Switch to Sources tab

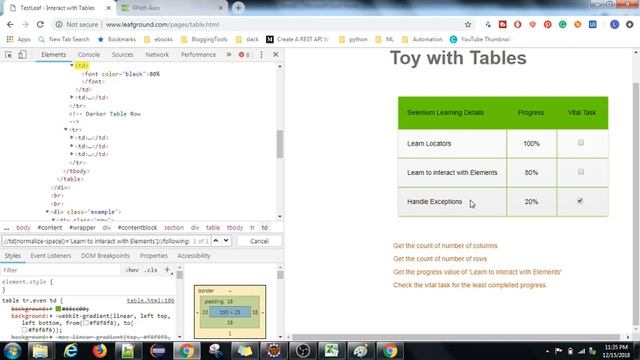pyautogui.click(x=122, y=54)
